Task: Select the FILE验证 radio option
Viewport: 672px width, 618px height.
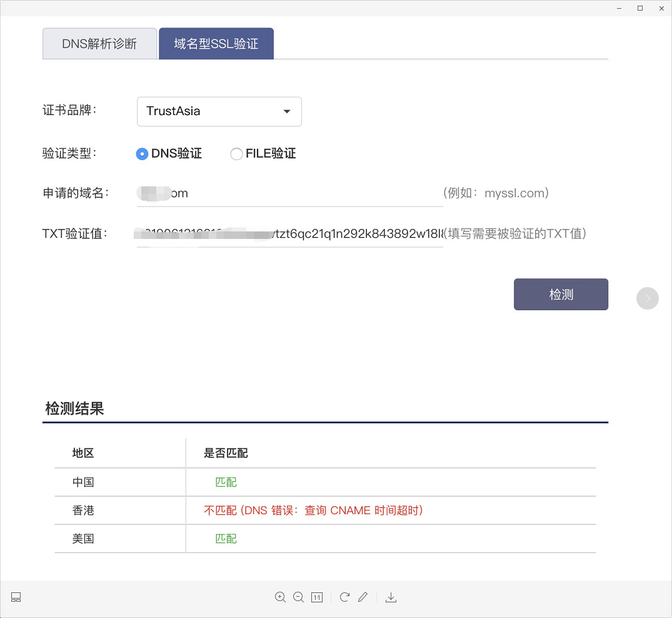Action: click(236, 153)
